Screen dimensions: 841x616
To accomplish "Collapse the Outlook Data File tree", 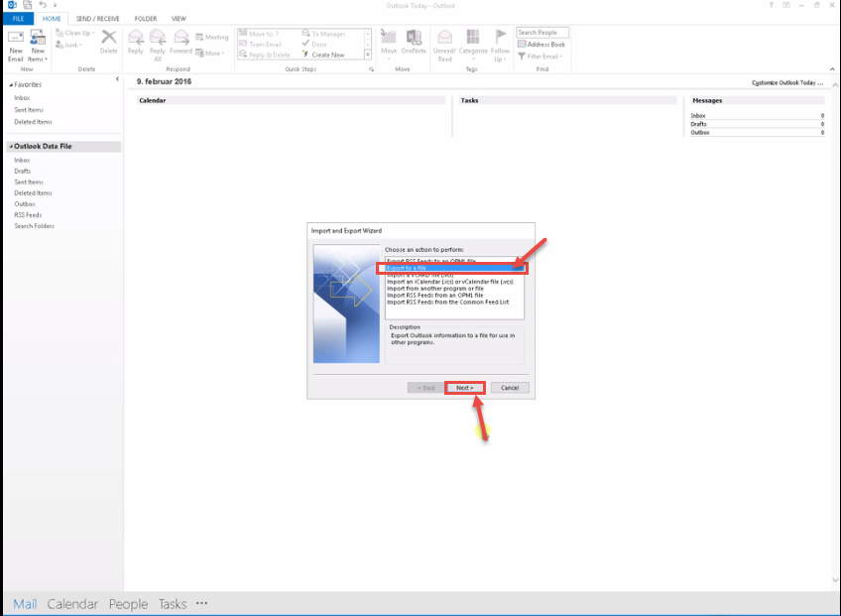I will [11, 146].
